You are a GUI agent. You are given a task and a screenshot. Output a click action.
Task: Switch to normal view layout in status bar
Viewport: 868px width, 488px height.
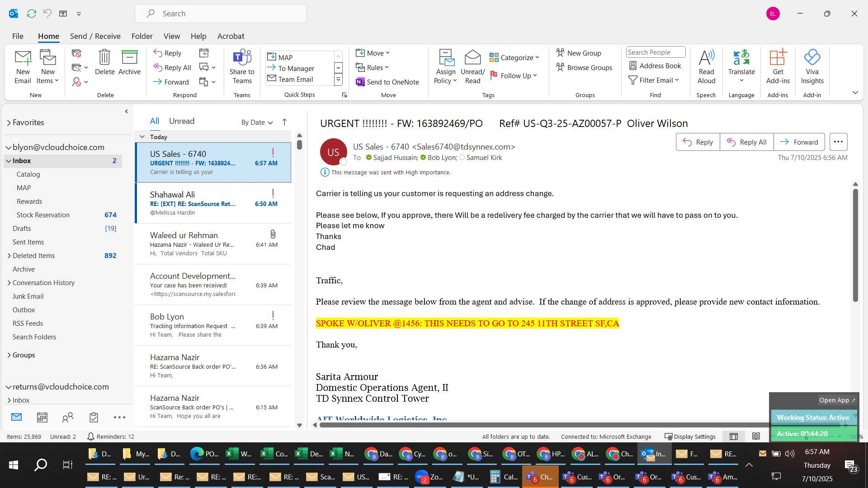(x=734, y=436)
